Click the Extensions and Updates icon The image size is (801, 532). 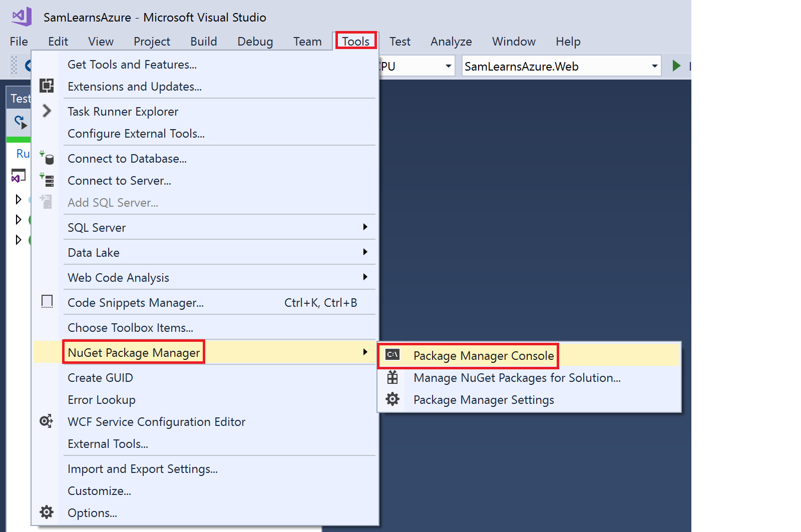coord(47,86)
